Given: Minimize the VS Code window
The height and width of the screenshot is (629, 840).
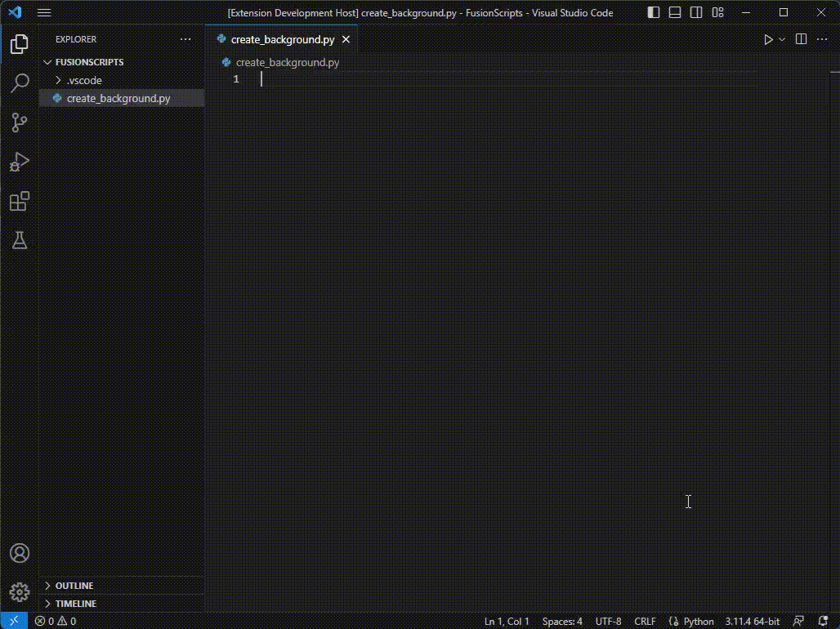Looking at the screenshot, I should (x=746, y=12).
